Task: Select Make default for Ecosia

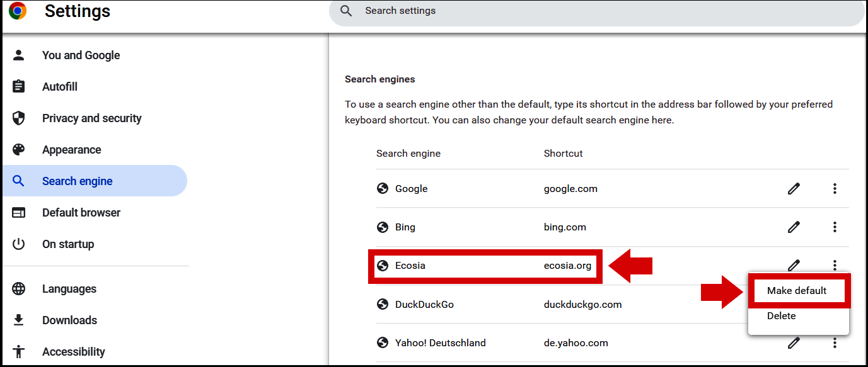Action: coord(799,290)
